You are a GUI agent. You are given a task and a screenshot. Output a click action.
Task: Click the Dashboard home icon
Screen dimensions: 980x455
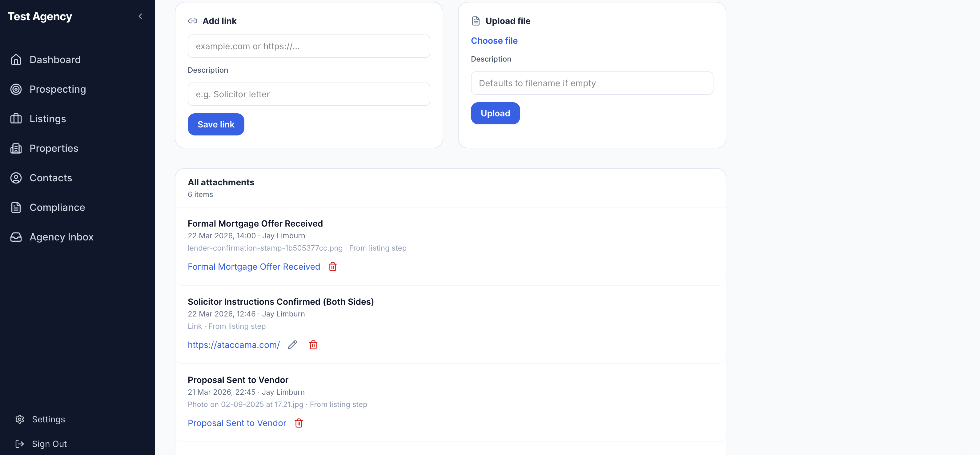pyautogui.click(x=16, y=60)
